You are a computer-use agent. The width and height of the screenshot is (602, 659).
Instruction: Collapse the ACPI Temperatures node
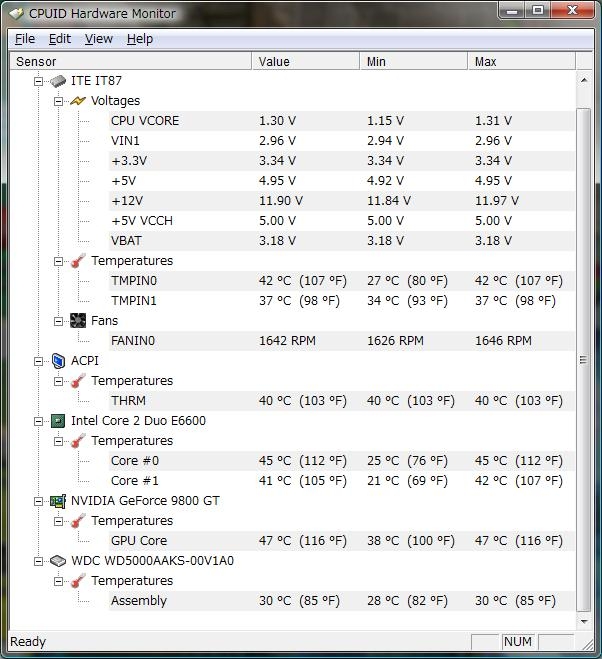[x=58, y=381]
